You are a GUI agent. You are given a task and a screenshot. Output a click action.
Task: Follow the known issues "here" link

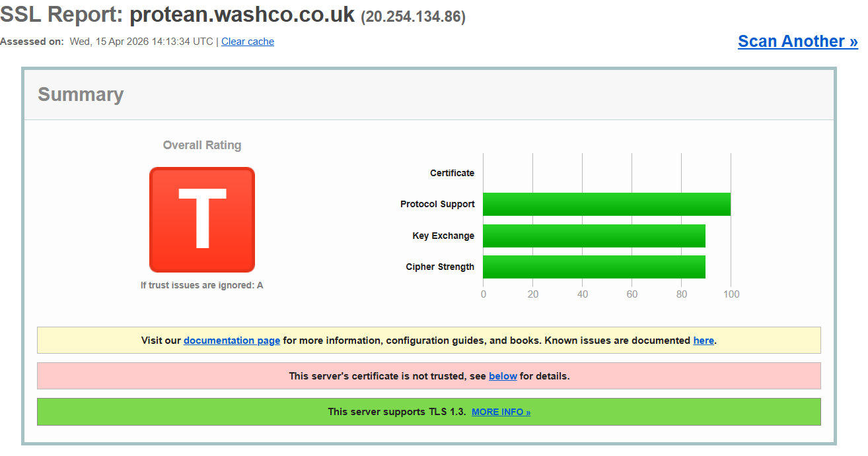704,341
